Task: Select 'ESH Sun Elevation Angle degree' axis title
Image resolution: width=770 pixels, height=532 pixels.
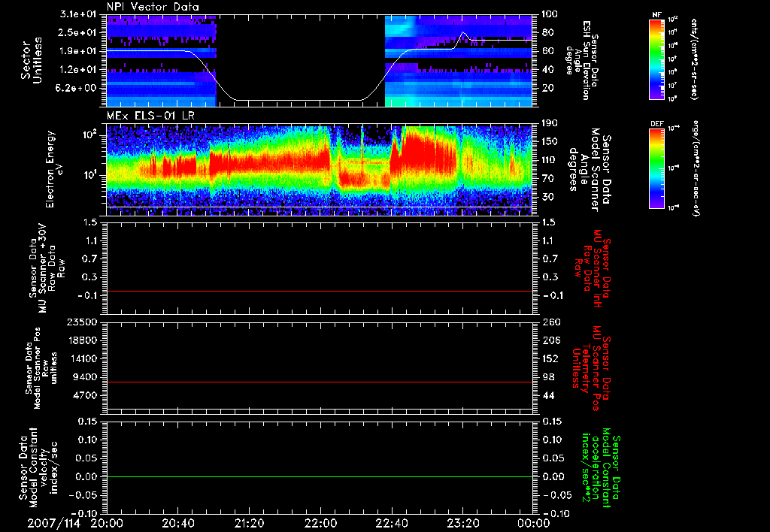Action: tap(582, 60)
